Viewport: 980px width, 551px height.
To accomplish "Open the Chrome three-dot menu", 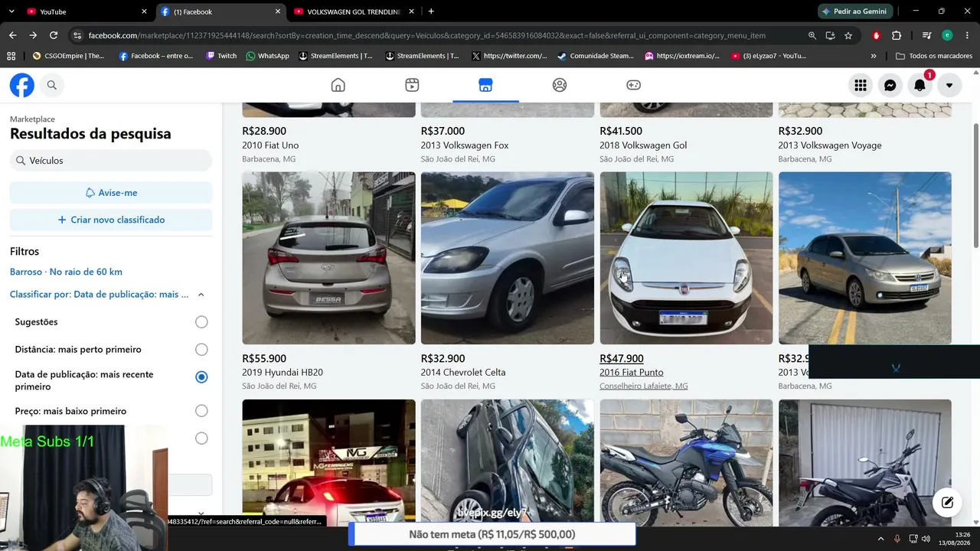I will tap(967, 35).
